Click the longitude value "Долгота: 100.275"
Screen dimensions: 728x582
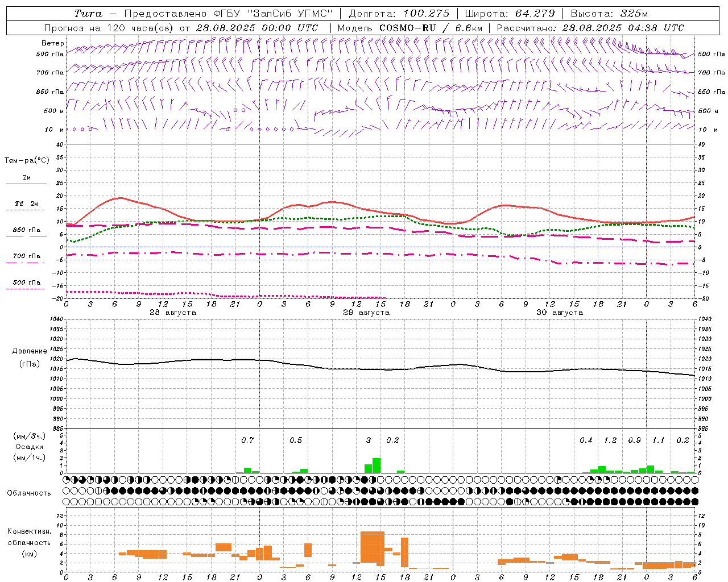point(399,14)
